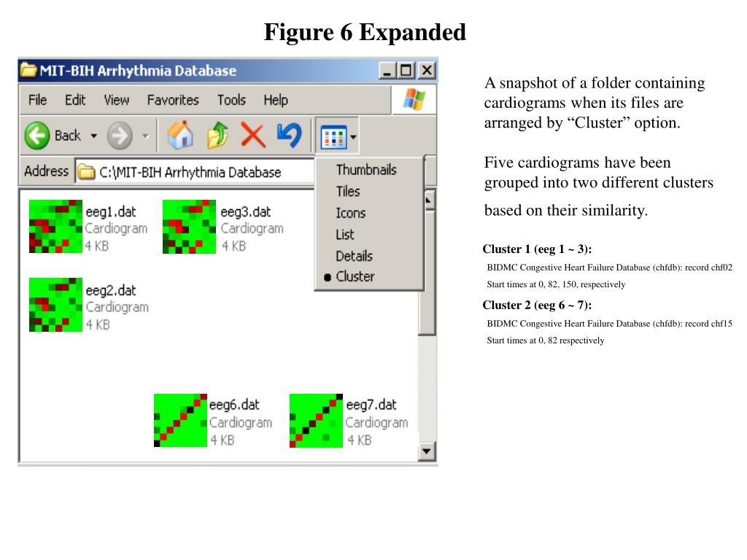Click the green Back arrow icon

[x=37, y=136]
